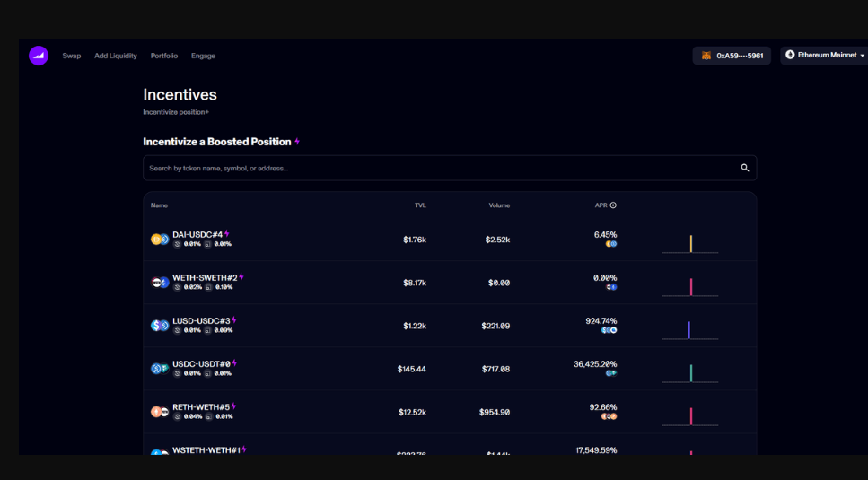Click the Name column header
Screen dimensions: 868x480
tap(159, 205)
